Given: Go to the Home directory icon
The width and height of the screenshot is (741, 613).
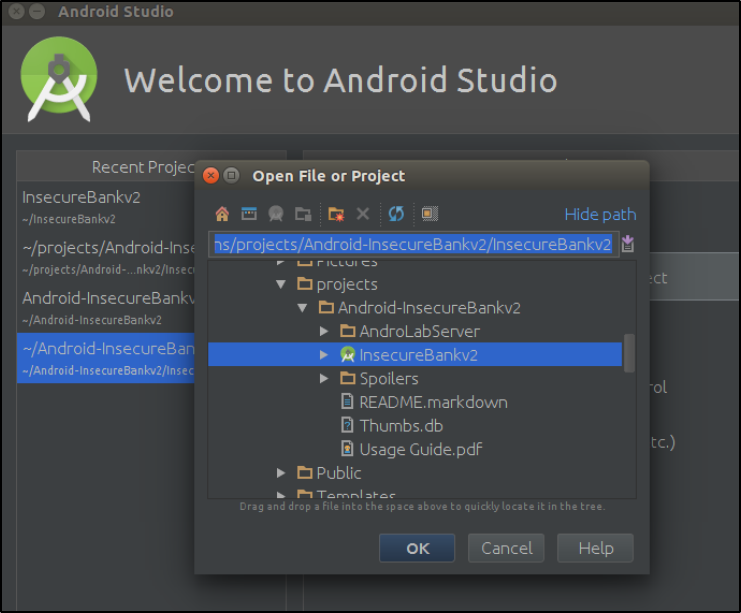Looking at the screenshot, I should coord(222,214).
